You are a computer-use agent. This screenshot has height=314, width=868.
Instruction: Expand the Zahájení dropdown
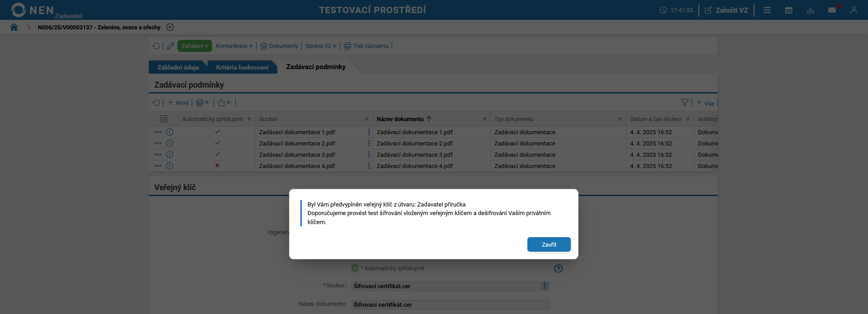click(194, 46)
